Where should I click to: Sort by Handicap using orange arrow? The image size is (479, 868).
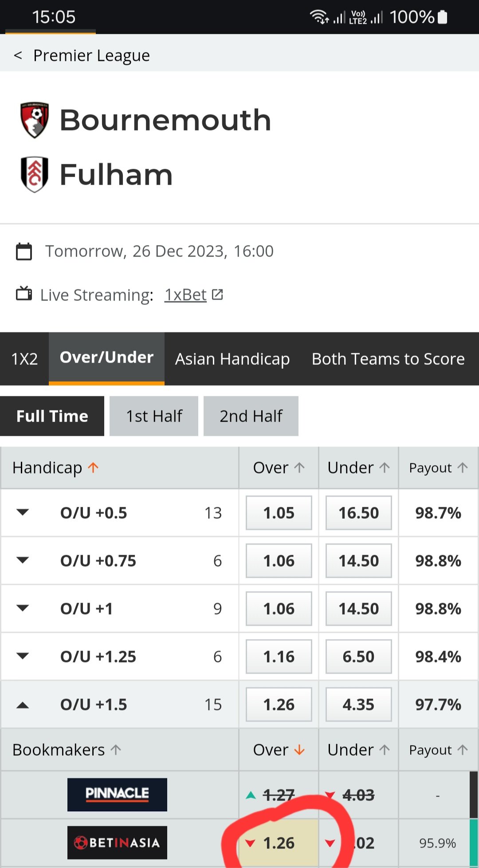[x=93, y=467]
